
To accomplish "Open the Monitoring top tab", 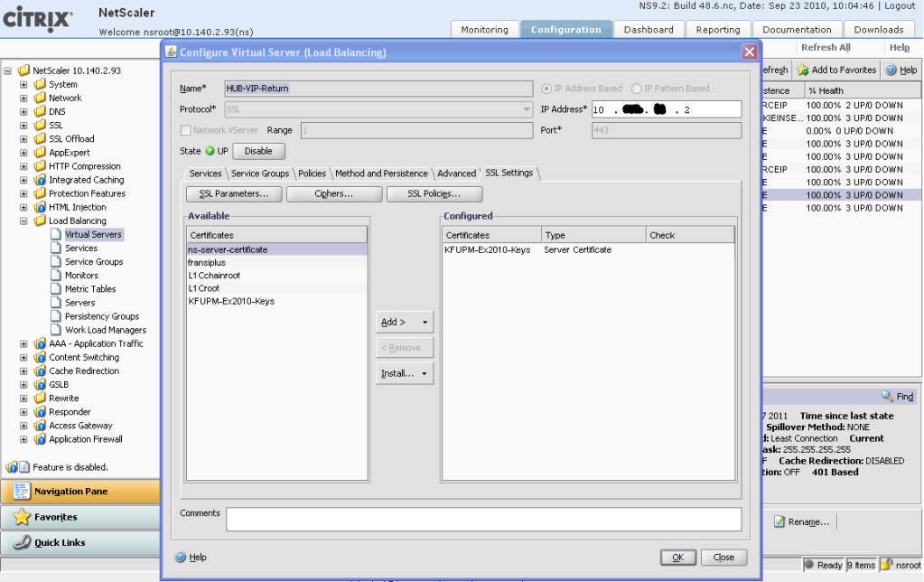I will click(484, 30).
